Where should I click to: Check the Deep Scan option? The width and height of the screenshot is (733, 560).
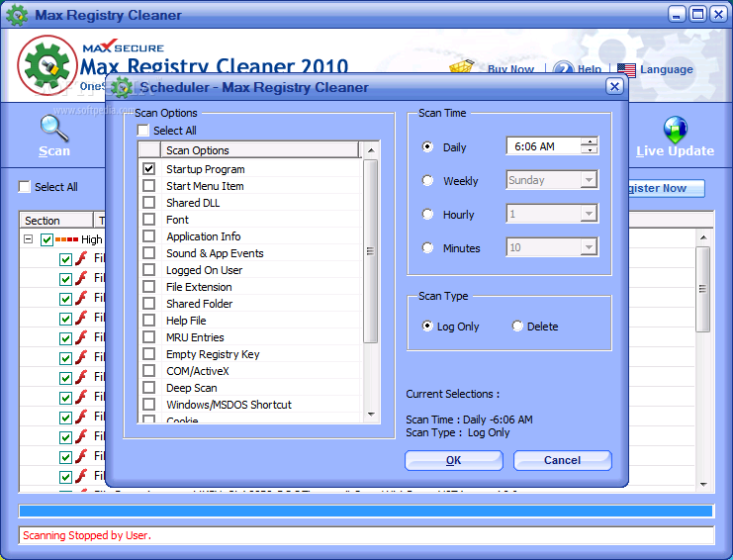(149, 388)
